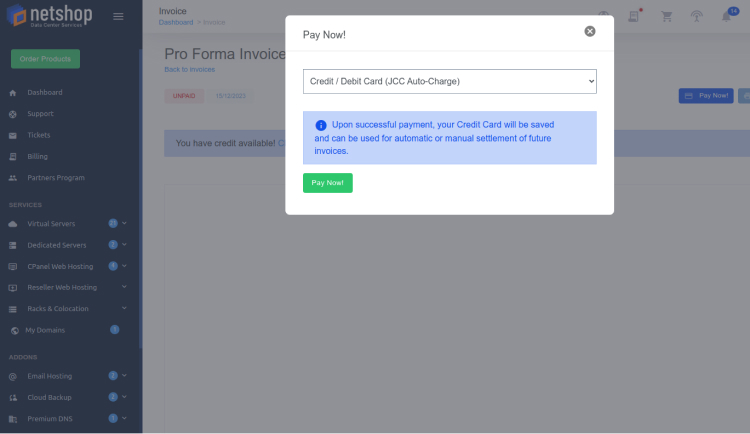Image resolution: width=750 pixels, height=434 pixels.
Task: Open My Domains in sidebar
Action: tap(44, 330)
